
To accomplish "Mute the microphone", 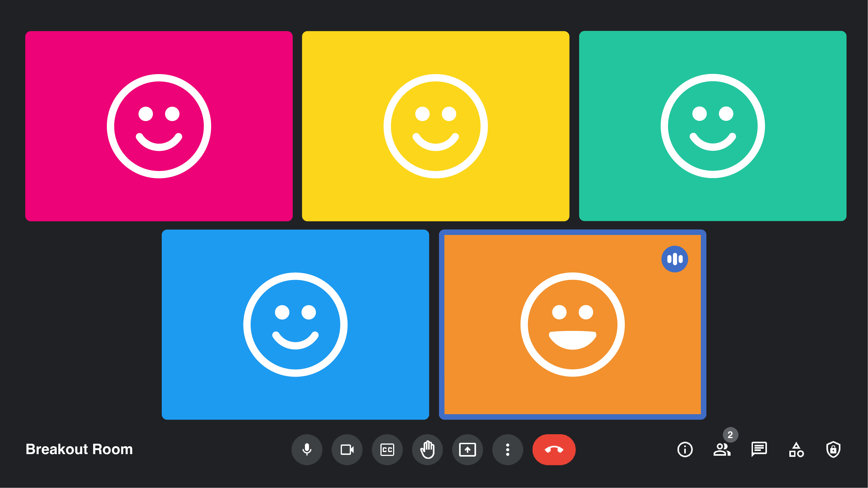I will [307, 450].
